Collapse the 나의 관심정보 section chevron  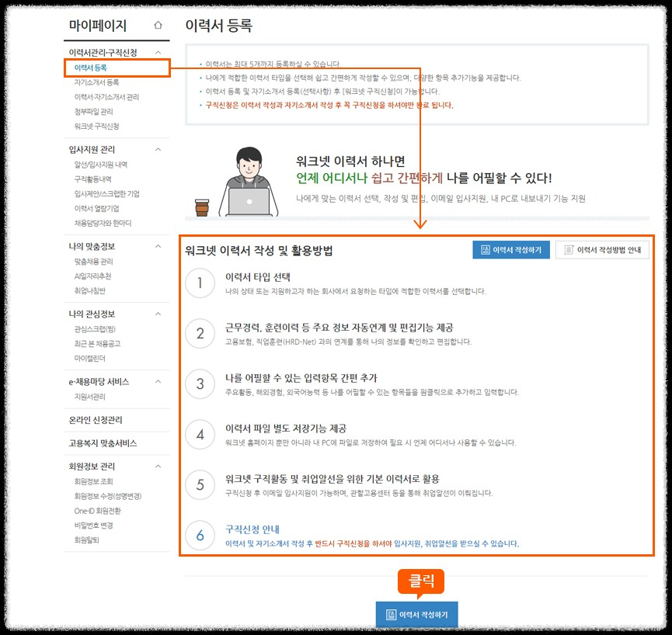[x=158, y=314]
